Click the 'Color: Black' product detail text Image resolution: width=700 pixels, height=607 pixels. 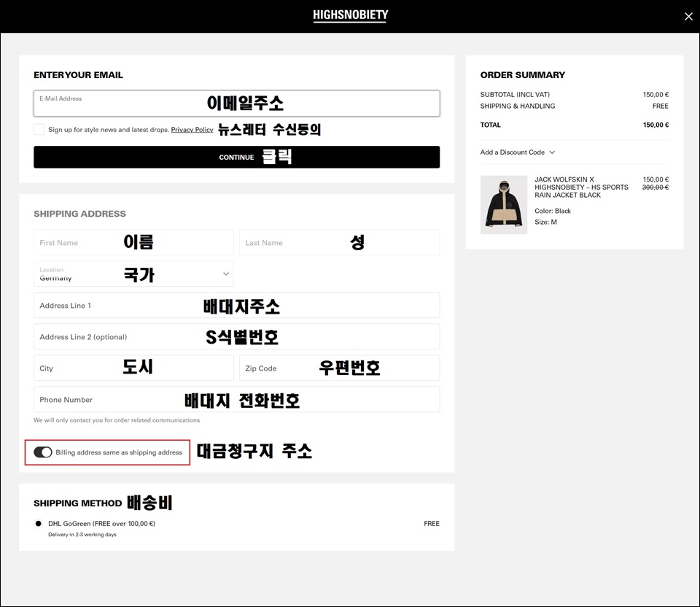553,211
